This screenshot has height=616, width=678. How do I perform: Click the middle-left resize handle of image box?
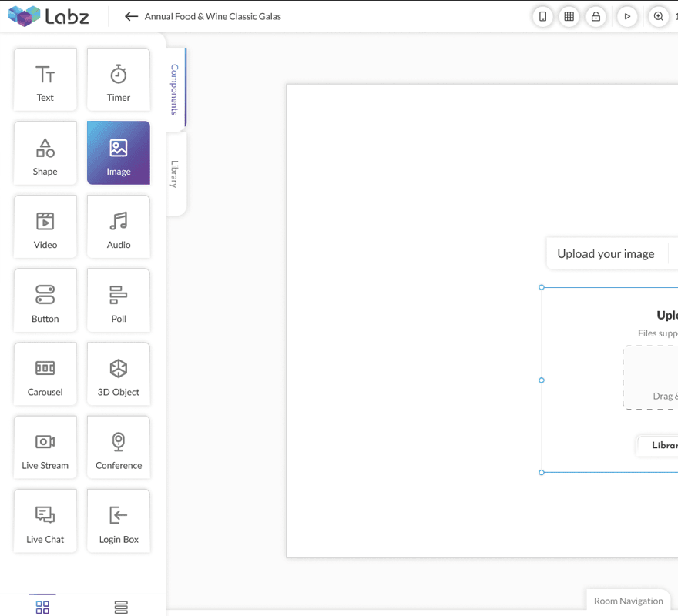542,380
